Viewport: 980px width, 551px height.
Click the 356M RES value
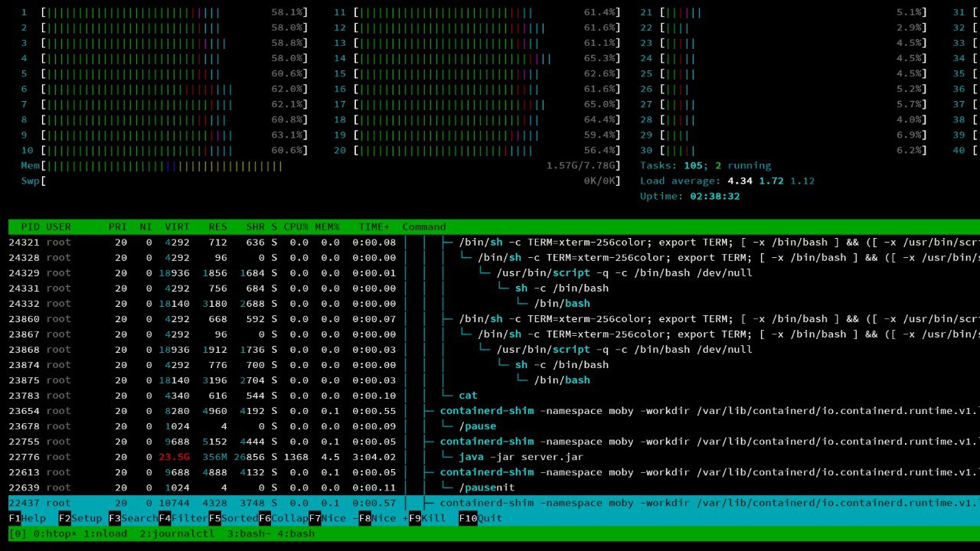point(214,457)
